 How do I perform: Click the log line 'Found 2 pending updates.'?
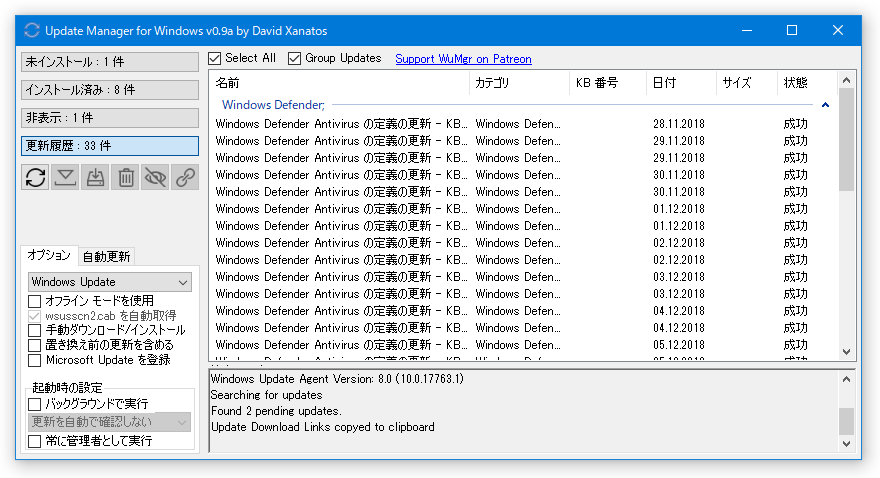276,411
